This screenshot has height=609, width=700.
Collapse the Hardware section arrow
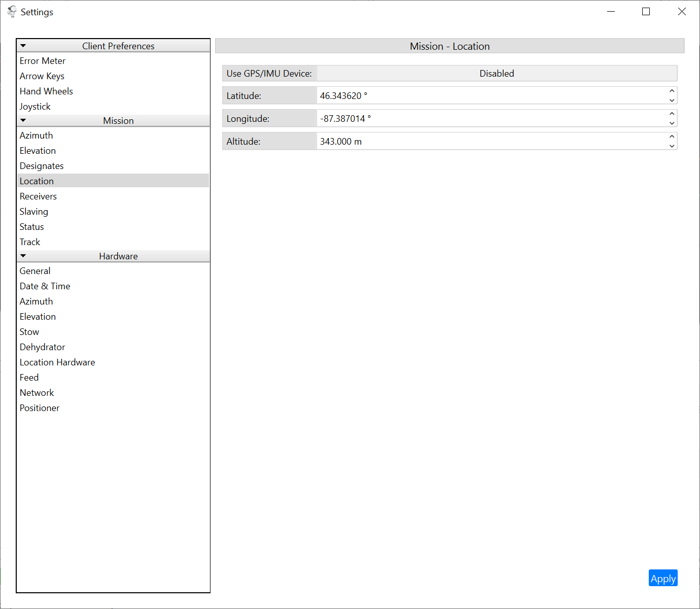pos(23,256)
